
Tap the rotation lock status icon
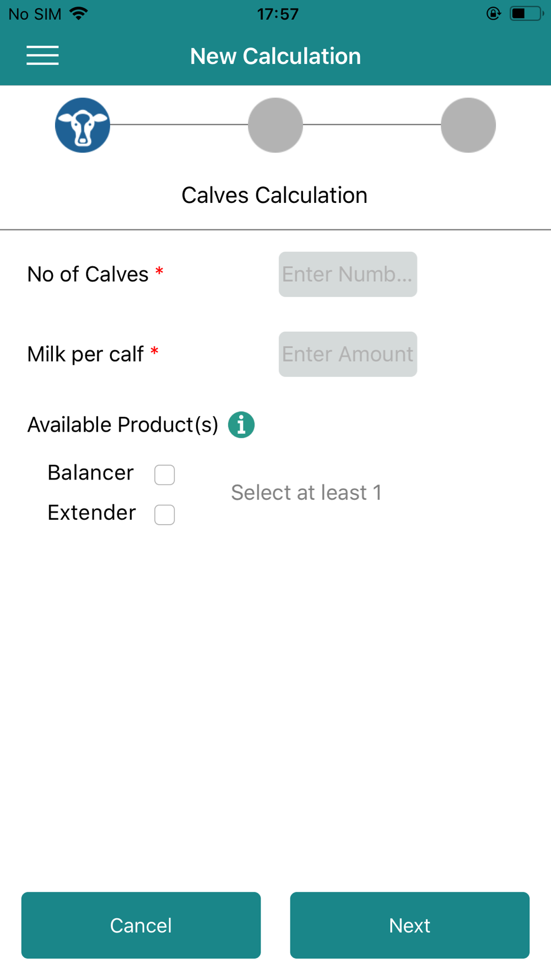click(x=494, y=14)
